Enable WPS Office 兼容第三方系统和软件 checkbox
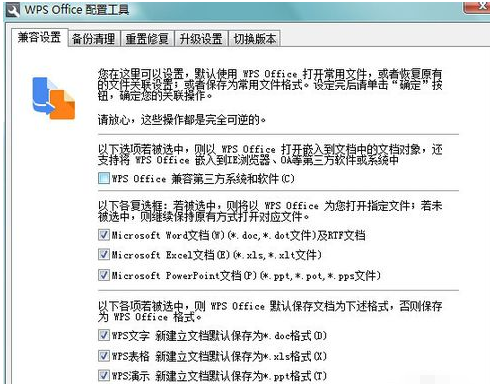Image resolution: width=490 pixels, height=384 pixels. 104,178
